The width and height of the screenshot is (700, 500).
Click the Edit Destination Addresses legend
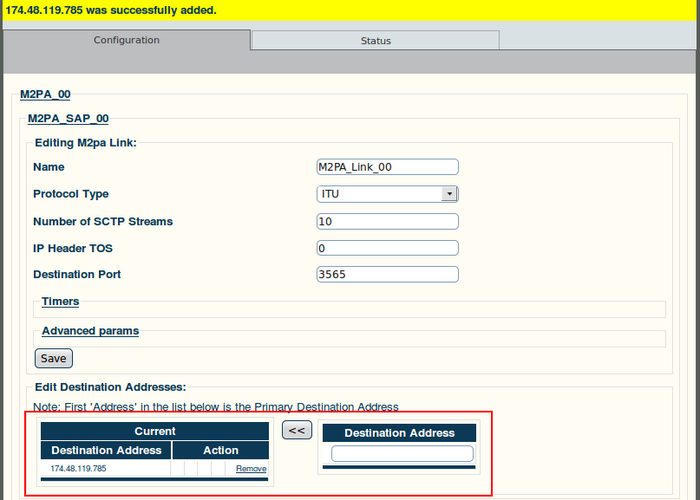coord(110,387)
